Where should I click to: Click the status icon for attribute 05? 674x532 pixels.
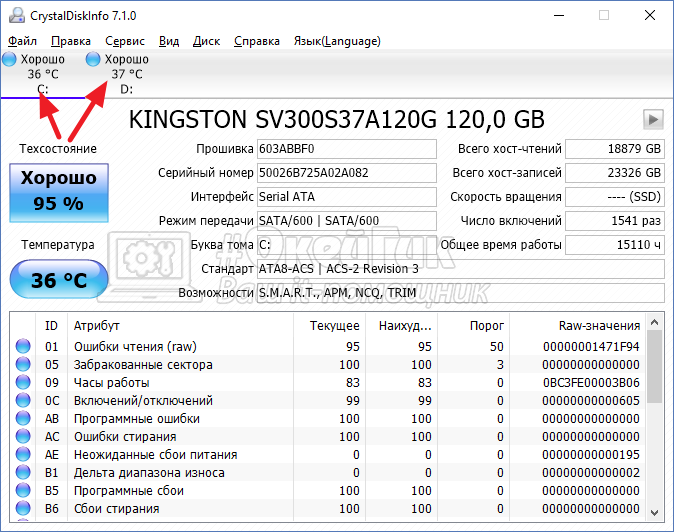pyautogui.click(x=23, y=364)
